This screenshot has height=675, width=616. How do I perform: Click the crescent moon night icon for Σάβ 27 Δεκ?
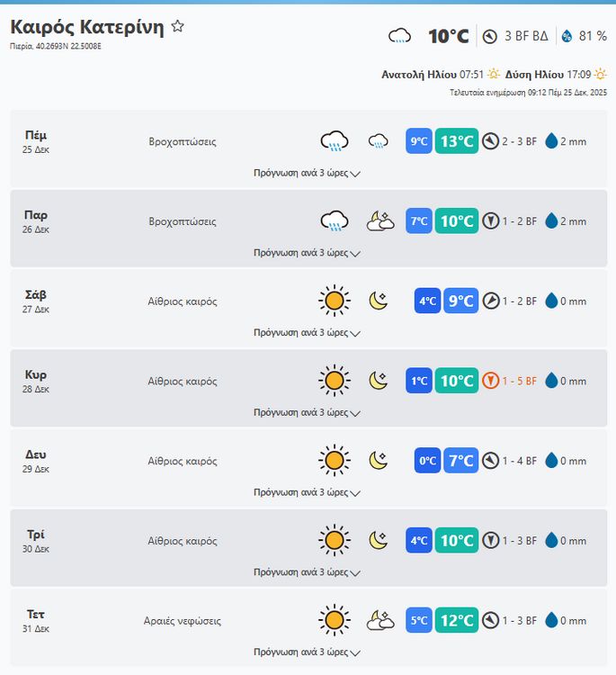tap(379, 301)
